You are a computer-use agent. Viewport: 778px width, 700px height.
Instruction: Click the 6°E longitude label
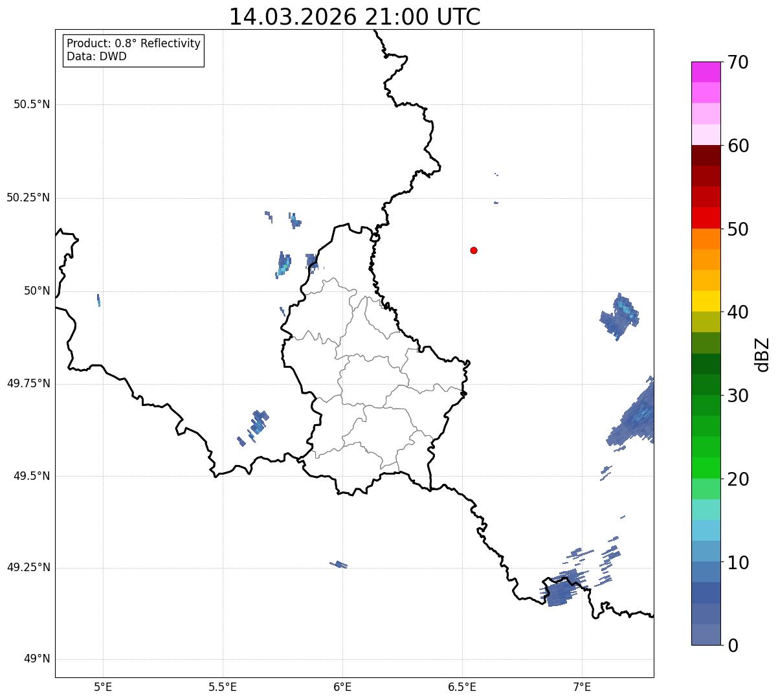tap(342, 686)
